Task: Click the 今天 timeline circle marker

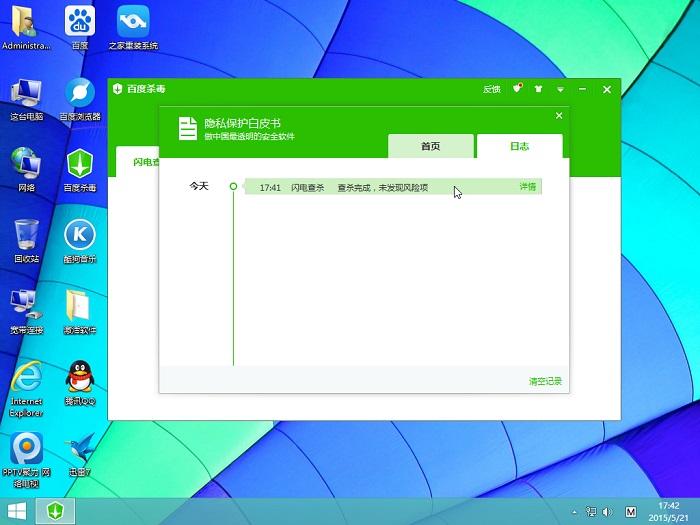Action: [233, 186]
